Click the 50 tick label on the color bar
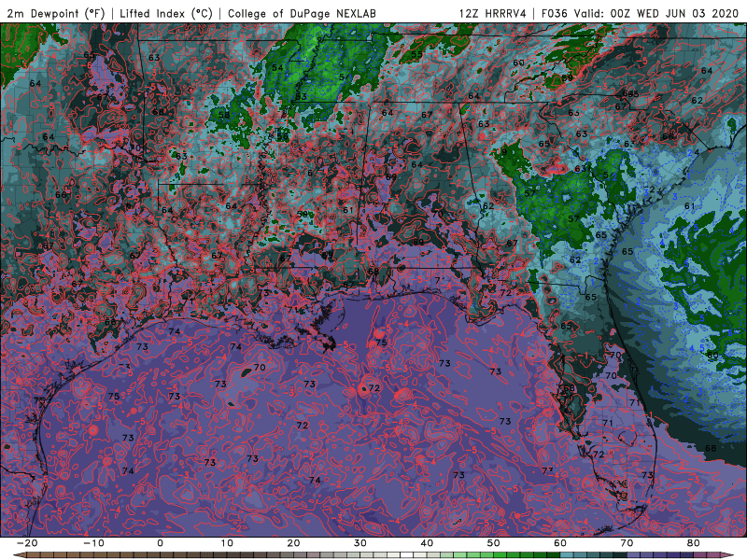The width and height of the screenshot is (747, 560). (x=494, y=543)
